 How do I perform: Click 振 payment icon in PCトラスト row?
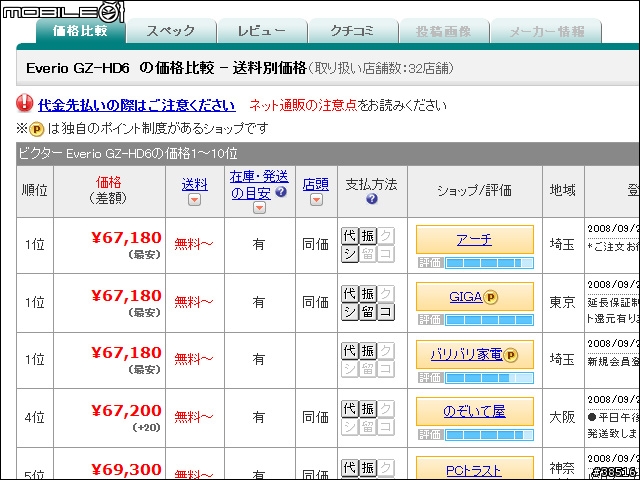tap(368, 468)
